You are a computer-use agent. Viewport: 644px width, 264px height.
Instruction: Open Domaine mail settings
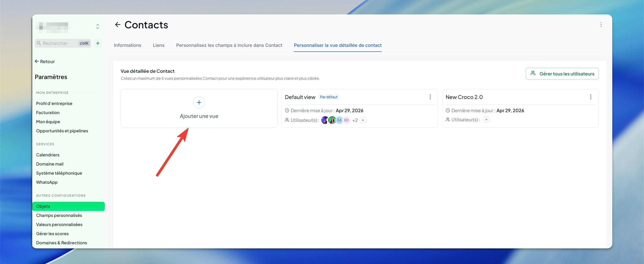point(50,164)
